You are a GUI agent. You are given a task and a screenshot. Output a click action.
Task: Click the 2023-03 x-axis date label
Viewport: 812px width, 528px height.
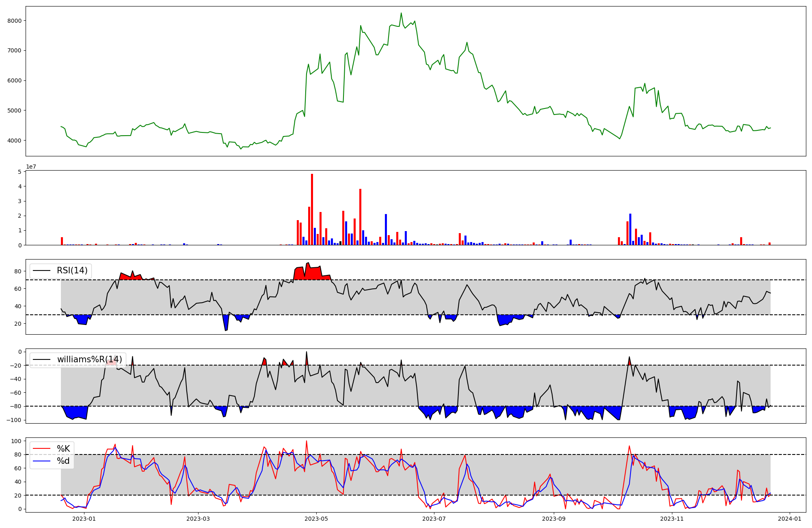tap(198, 519)
